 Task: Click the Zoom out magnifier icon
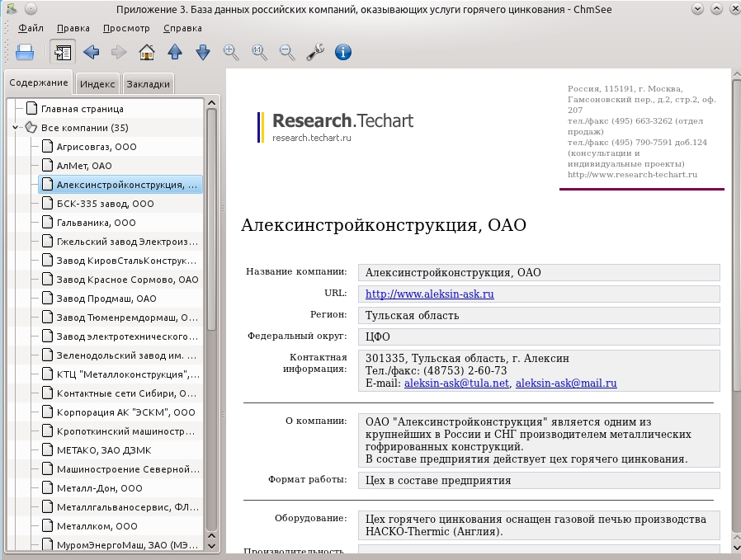(287, 52)
